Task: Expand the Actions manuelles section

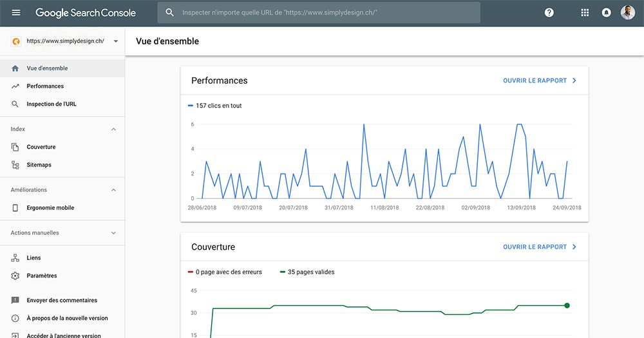Action: click(114, 233)
